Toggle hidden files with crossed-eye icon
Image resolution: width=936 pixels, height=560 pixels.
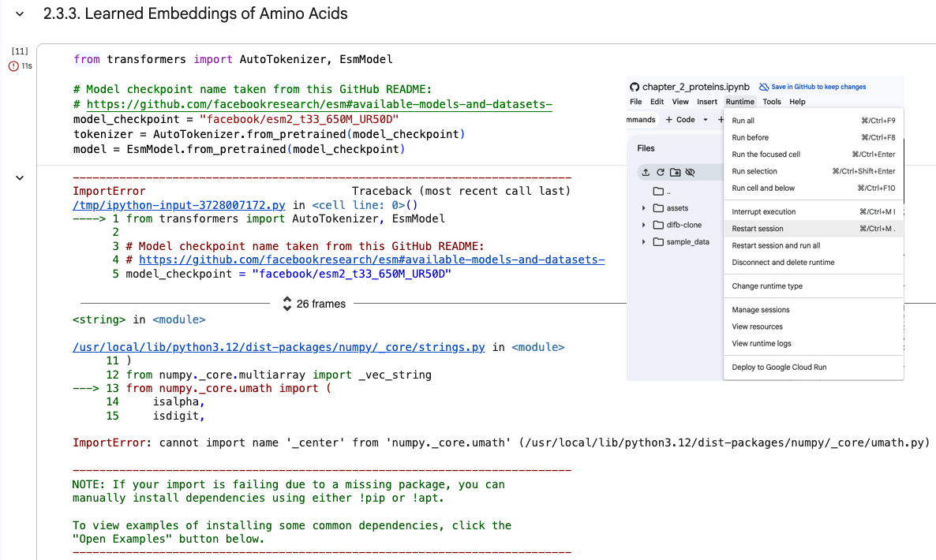pyautogui.click(x=690, y=173)
